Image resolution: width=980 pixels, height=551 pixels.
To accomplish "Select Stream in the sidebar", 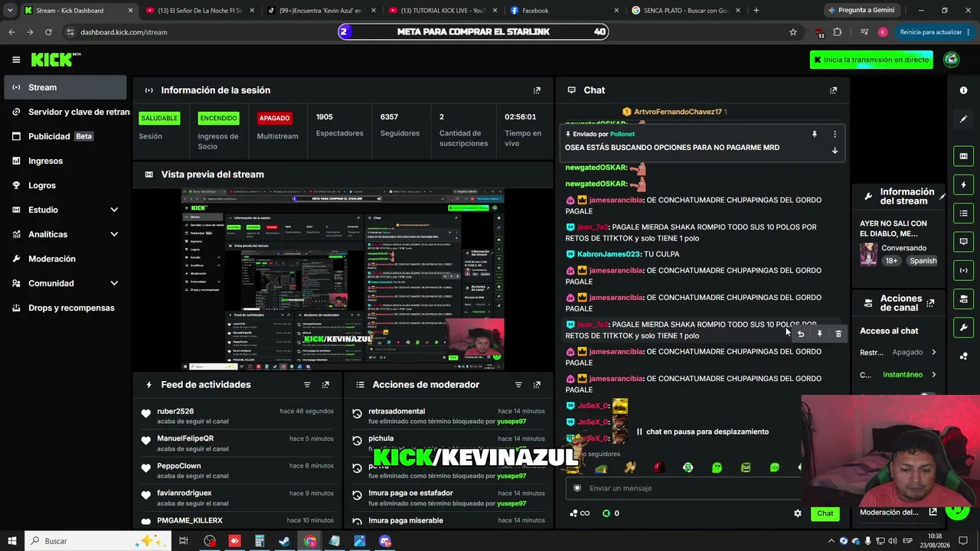I will [x=65, y=87].
